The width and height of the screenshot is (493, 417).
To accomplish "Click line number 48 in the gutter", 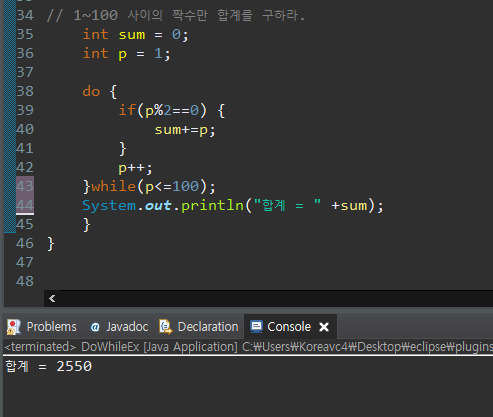I will (25, 281).
